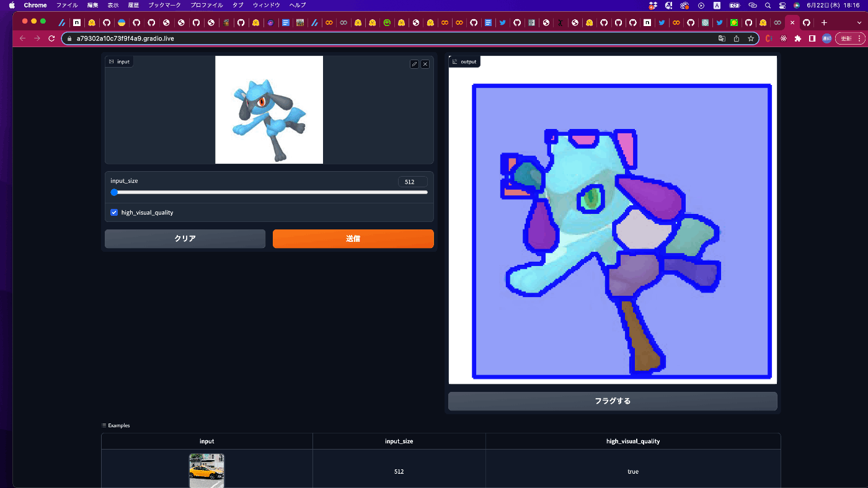Open the プロファイル menu
Image resolution: width=868 pixels, height=488 pixels.
206,5
